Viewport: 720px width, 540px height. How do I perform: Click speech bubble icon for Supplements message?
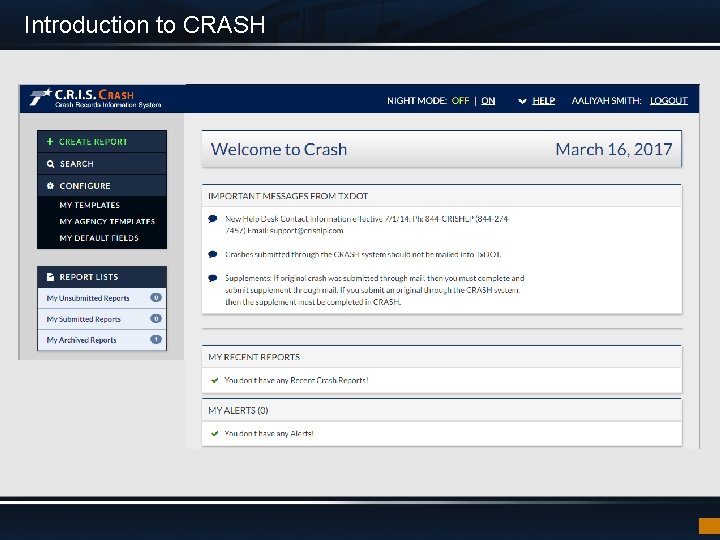(213, 278)
